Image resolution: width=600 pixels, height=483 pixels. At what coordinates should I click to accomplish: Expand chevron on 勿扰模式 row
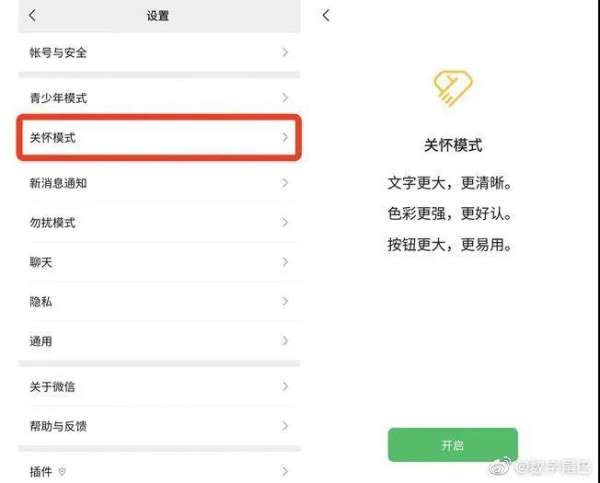click(x=285, y=222)
